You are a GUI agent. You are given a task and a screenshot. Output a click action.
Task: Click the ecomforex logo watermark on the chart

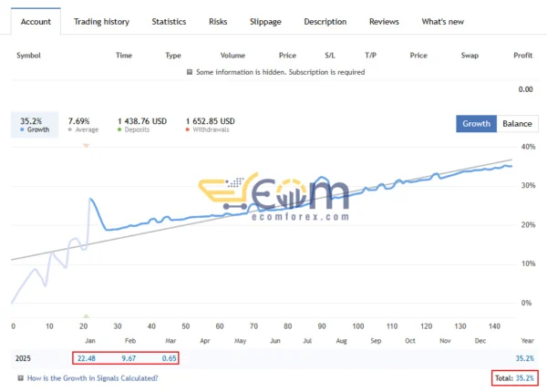tap(273, 200)
